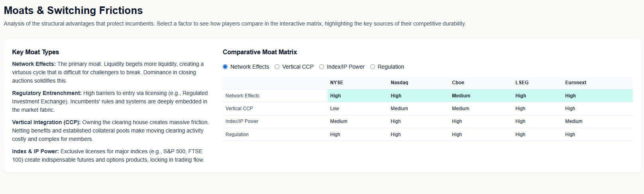Click Euronext Regulation value High
Viewport: 644px width, 194px height.
[x=570, y=135]
